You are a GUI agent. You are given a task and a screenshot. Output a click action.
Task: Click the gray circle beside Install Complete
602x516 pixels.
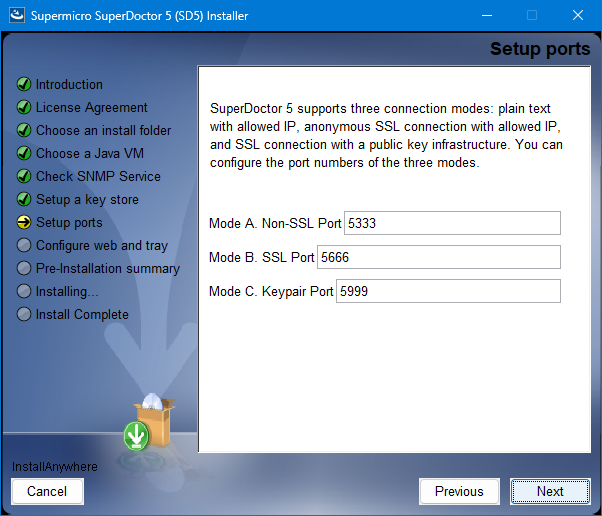[24, 315]
